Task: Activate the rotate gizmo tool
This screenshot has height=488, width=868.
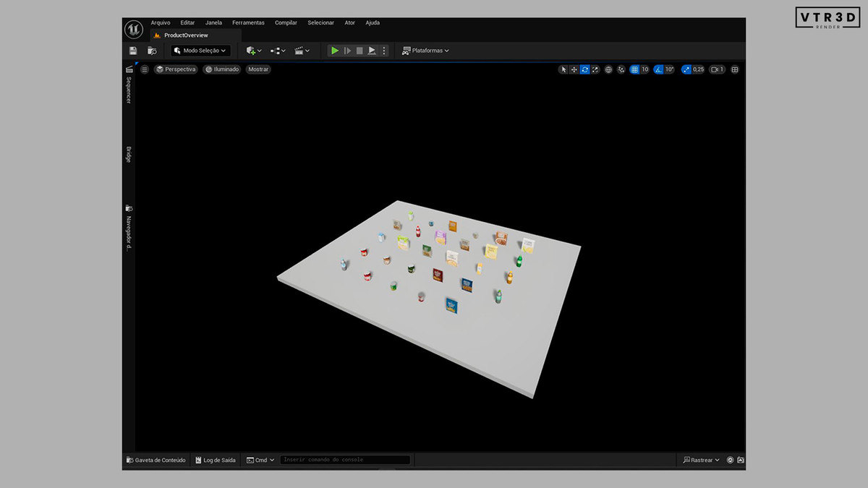Action: point(584,69)
